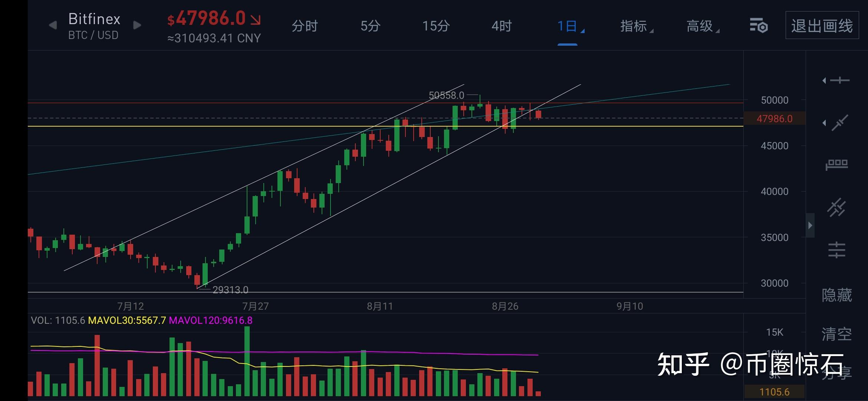The height and width of the screenshot is (401, 868).
Task: Click the 35000 price axis label
Action: [x=775, y=238]
